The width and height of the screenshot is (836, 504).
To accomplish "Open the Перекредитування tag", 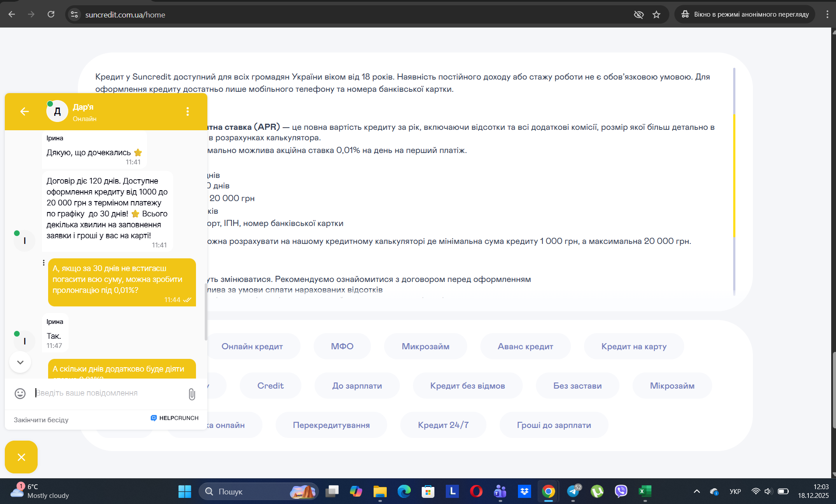I will (x=331, y=425).
